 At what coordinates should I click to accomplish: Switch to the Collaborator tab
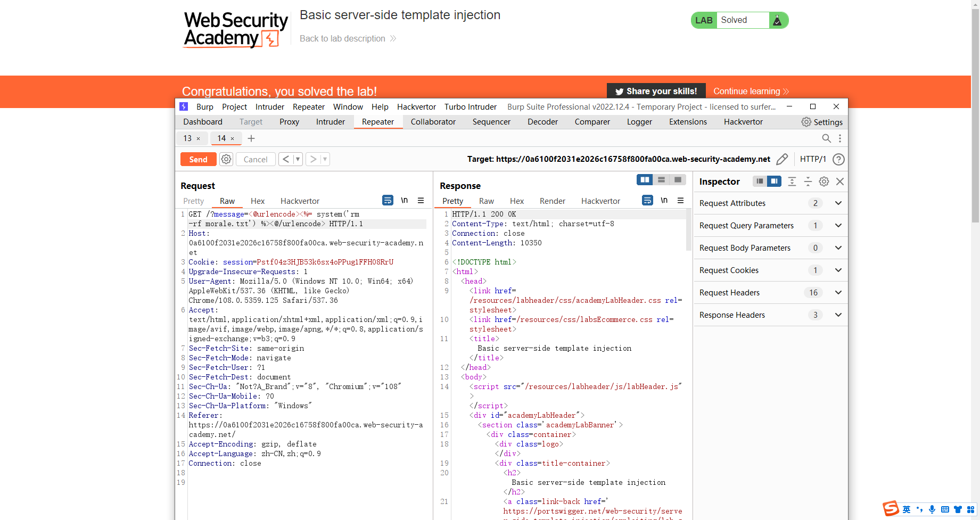pos(433,122)
